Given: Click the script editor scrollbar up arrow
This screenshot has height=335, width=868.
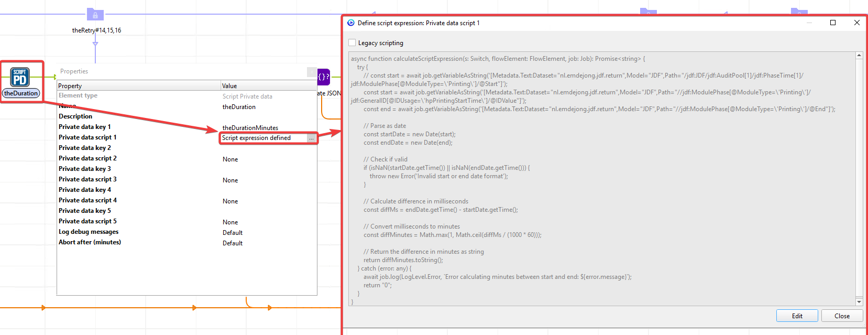Looking at the screenshot, I should click(859, 55).
